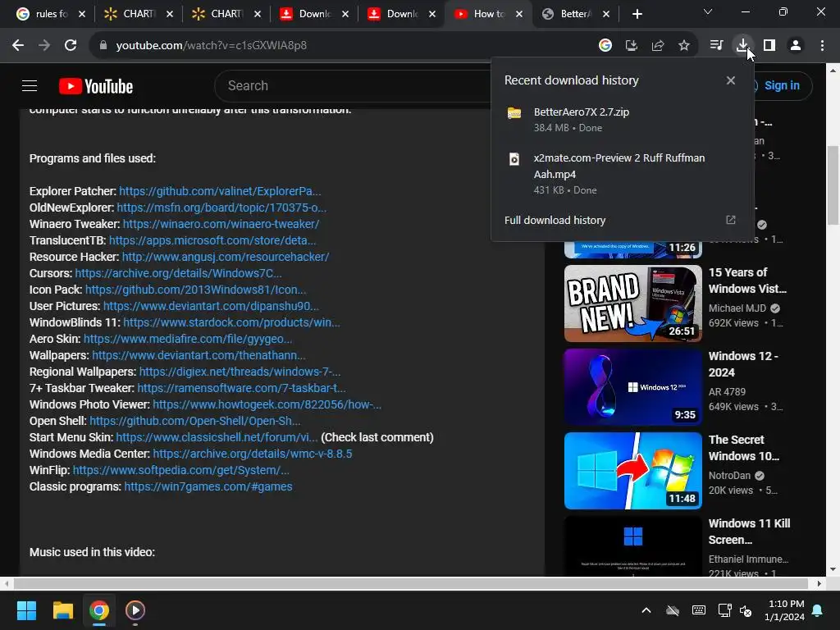The width and height of the screenshot is (840, 630).
Task: Click the share this page icon
Action: tap(658, 46)
